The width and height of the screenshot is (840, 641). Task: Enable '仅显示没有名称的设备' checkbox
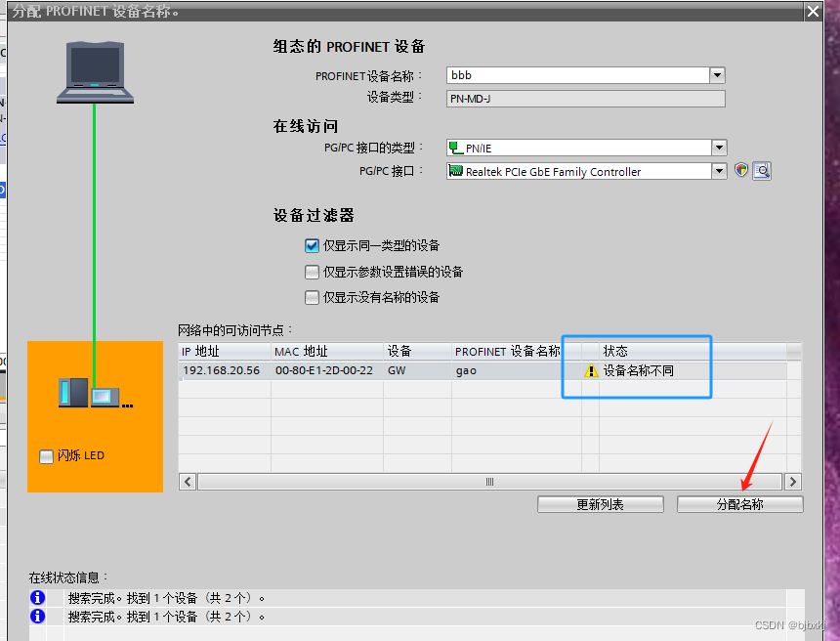(x=312, y=297)
